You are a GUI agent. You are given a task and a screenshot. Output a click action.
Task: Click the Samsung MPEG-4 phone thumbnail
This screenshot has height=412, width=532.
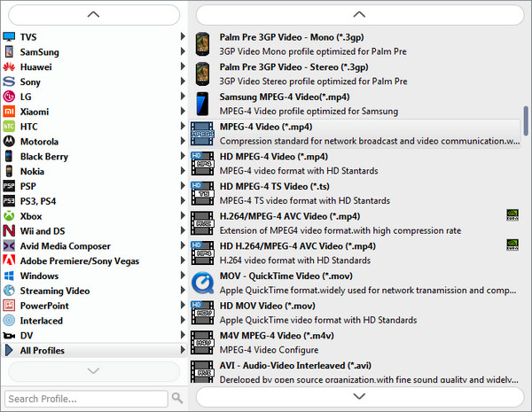pos(202,104)
